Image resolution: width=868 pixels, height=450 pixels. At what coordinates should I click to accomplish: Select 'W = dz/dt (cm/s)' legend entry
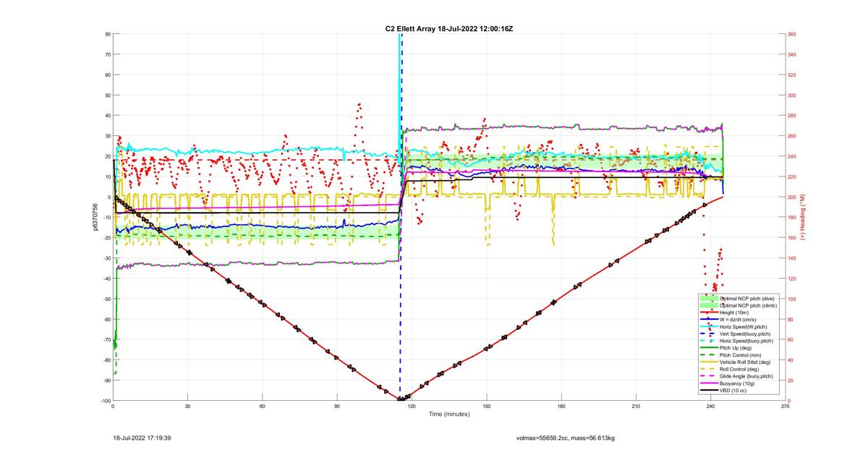(x=738, y=320)
